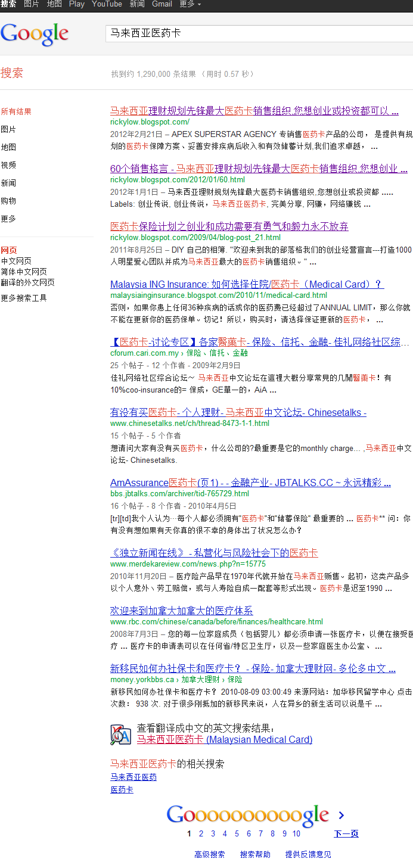Click URL text www.merdekareview.com/news.php?n=15775
The width and height of the screenshot is (413, 868).
[188, 564]
